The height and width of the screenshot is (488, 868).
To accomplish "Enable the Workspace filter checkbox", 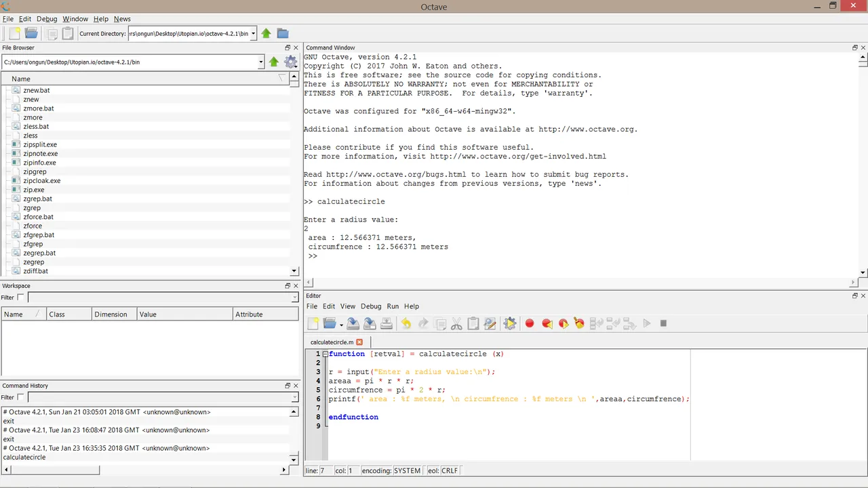I will click(x=20, y=297).
